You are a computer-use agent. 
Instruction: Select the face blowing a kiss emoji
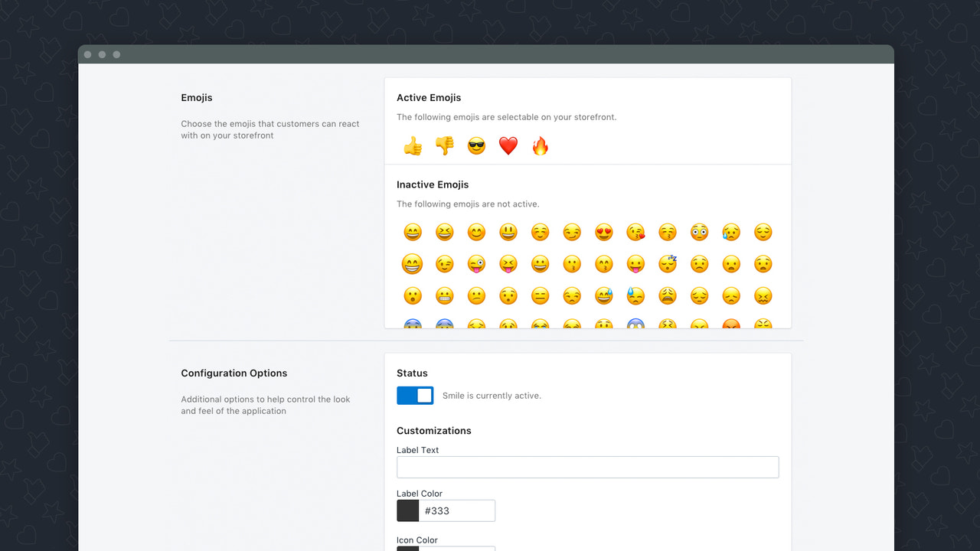coord(635,232)
